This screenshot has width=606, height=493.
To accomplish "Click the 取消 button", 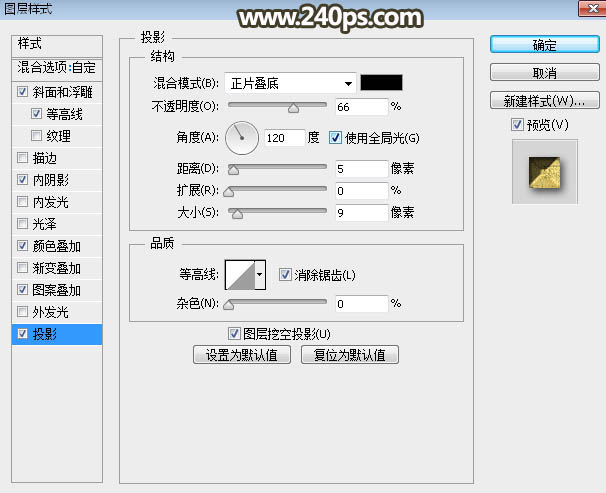I will [x=545, y=73].
